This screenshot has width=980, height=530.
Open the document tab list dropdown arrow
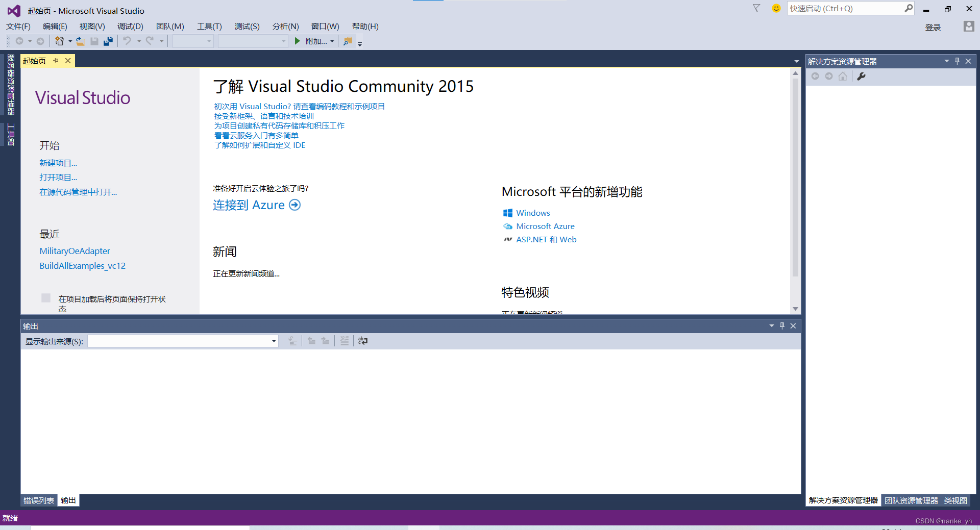796,62
